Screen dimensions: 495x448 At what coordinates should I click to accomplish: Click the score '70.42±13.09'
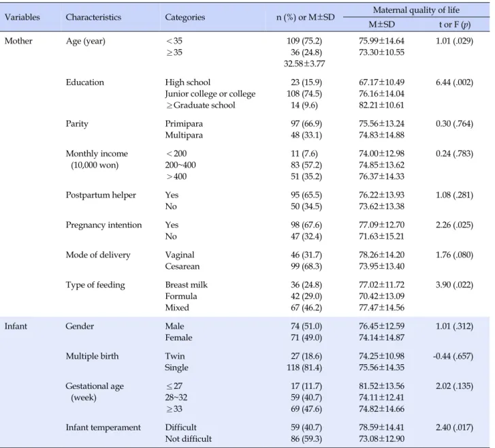381,296
